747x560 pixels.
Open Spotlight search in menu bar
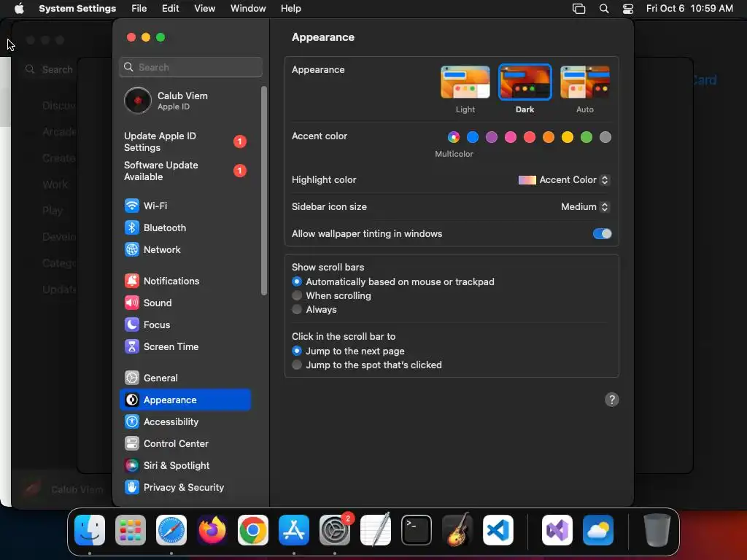(x=603, y=9)
